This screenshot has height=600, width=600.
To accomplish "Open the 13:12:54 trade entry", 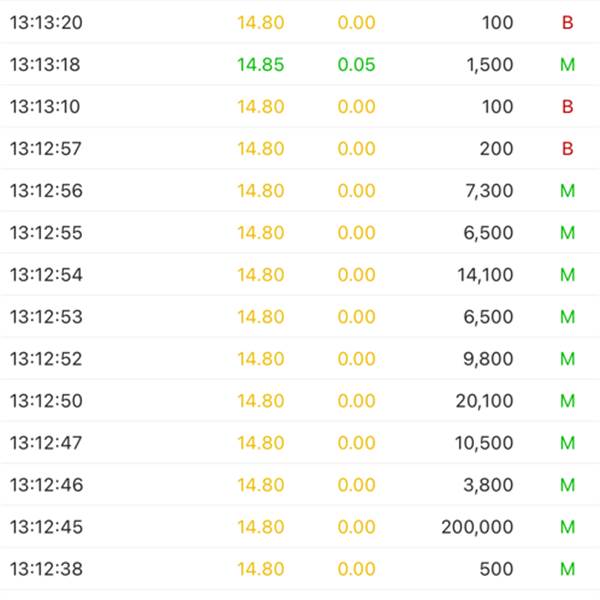I will click(x=300, y=275).
